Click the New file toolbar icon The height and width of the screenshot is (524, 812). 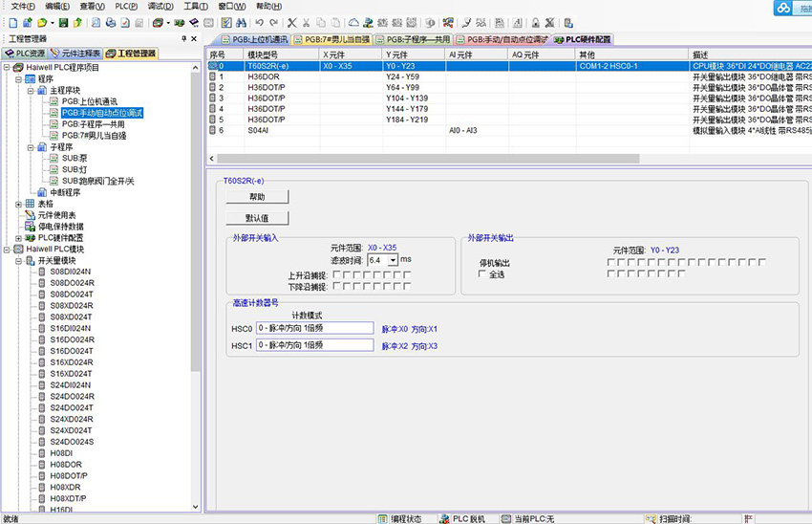tap(10, 22)
